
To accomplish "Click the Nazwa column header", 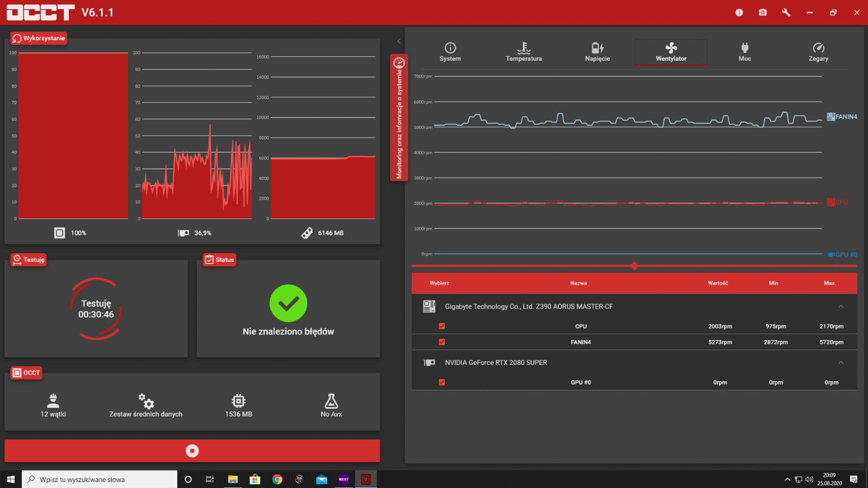I will pyautogui.click(x=578, y=283).
